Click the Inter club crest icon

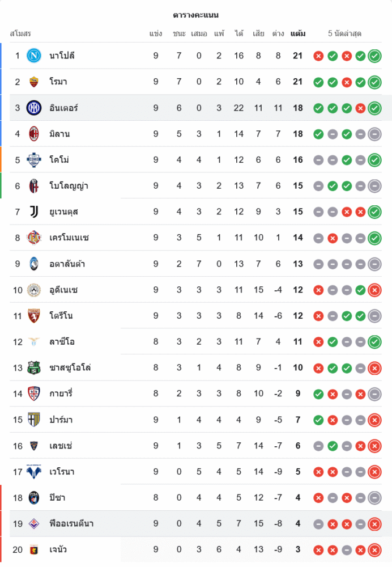click(34, 108)
